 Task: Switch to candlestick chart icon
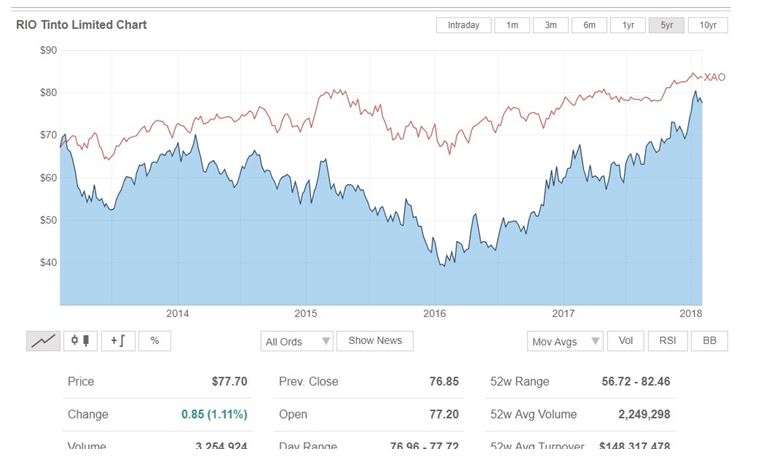tap(80, 341)
